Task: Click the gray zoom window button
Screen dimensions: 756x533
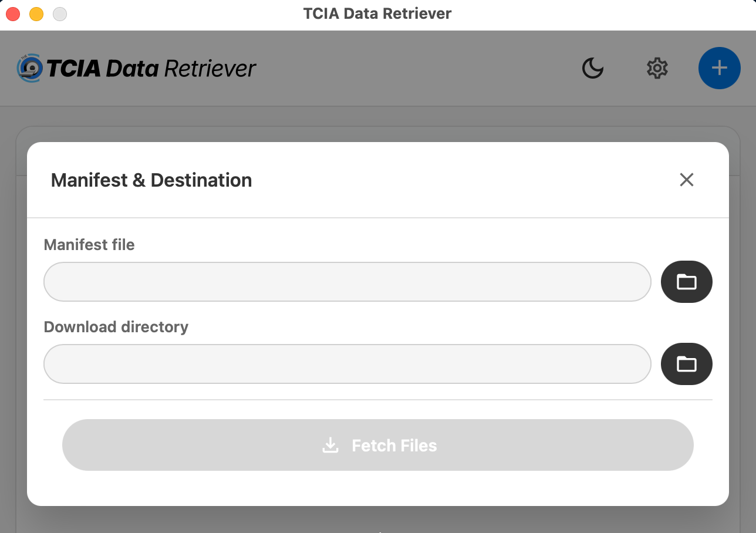Action: [x=60, y=14]
